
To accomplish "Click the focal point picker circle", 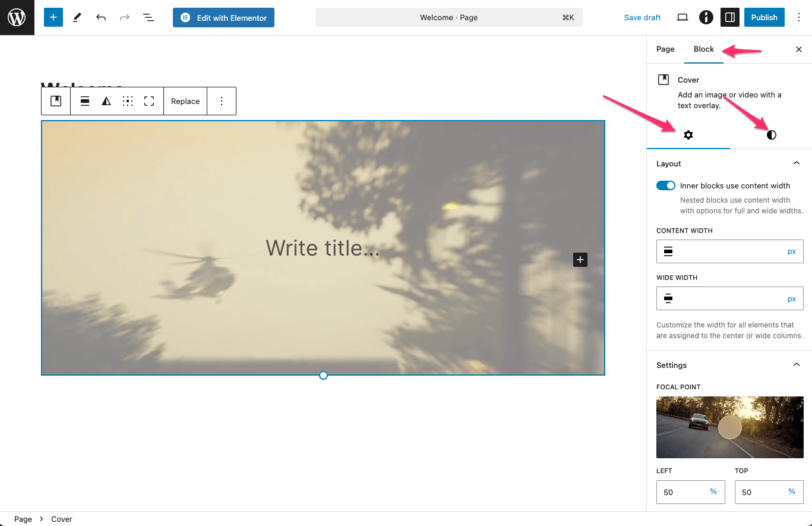I will [729, 427].
